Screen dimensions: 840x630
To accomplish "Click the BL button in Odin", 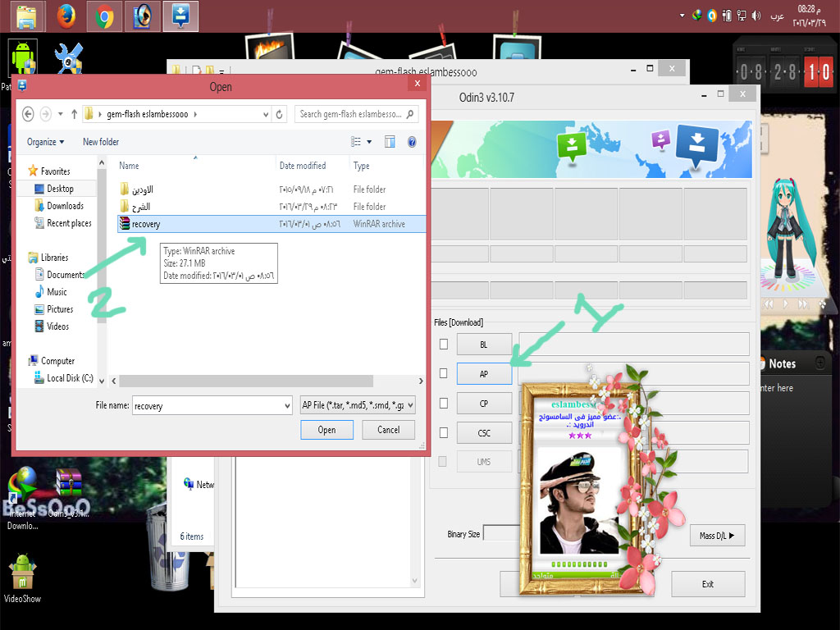I will [484, 345].
